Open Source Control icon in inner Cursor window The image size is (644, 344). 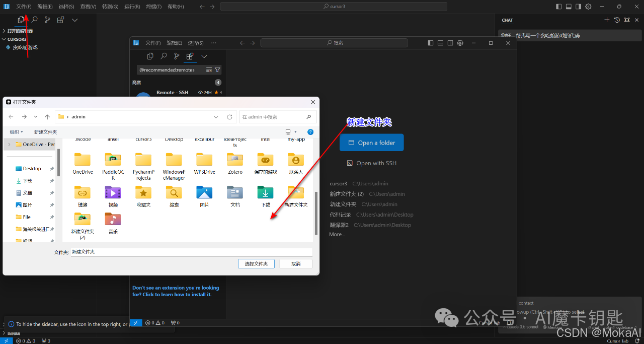(177, 56)
